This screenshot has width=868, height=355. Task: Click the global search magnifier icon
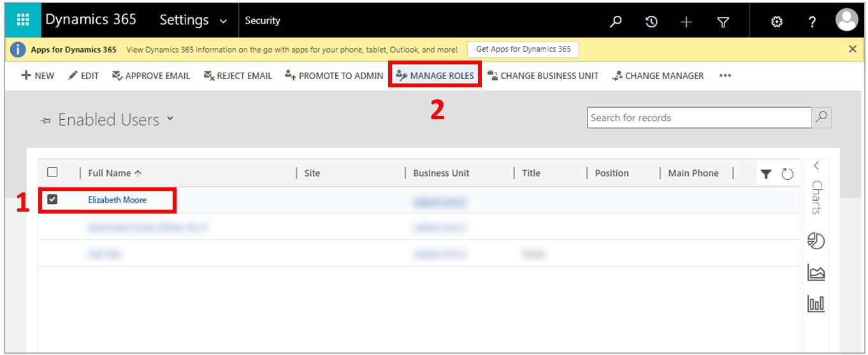click(x=616, y=22)
